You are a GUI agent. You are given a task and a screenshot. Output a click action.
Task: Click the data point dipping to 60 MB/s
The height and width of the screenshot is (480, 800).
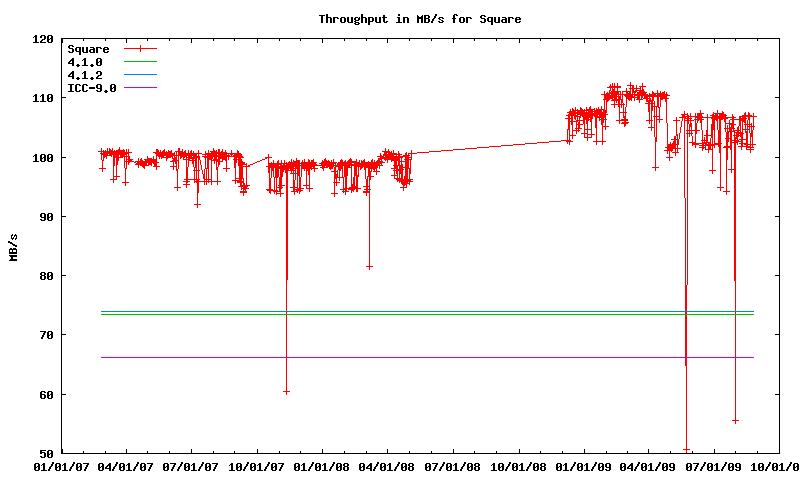click(286, 392)
